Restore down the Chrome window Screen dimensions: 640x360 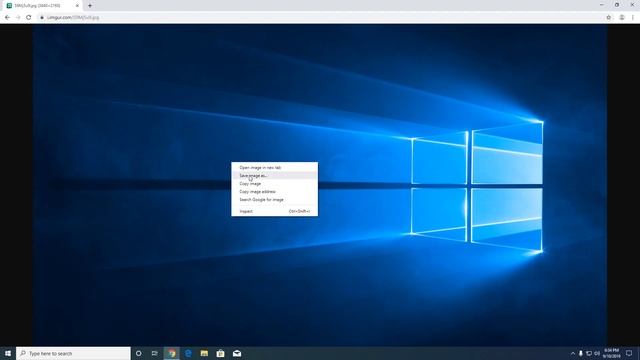click(x=617, y=5)
